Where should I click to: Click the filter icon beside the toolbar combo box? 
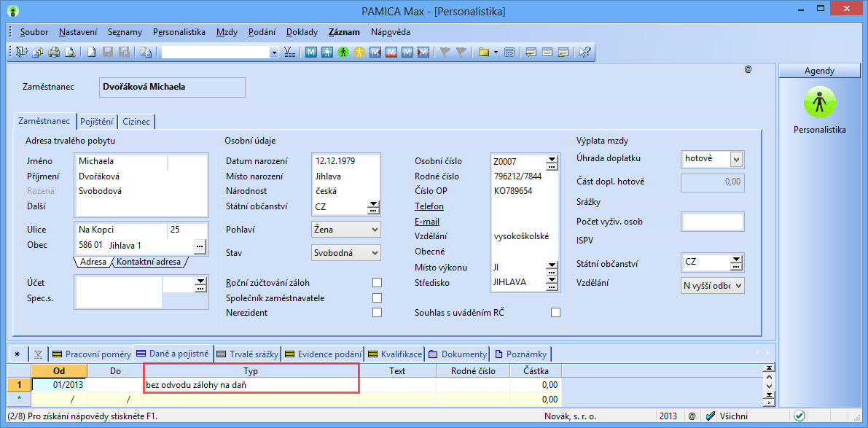[x=289, y=52]
